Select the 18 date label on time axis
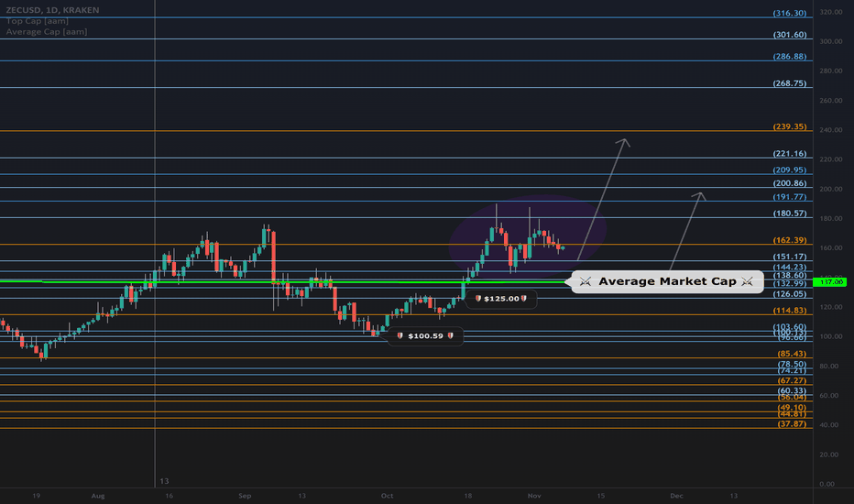This screenshot has height=504, width=854. point(468,496)
